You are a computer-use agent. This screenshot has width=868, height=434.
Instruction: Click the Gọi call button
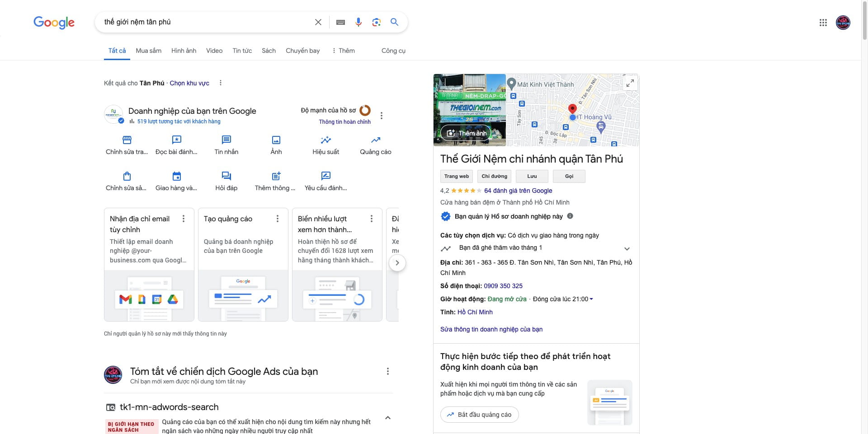click(x=569, y=176)
